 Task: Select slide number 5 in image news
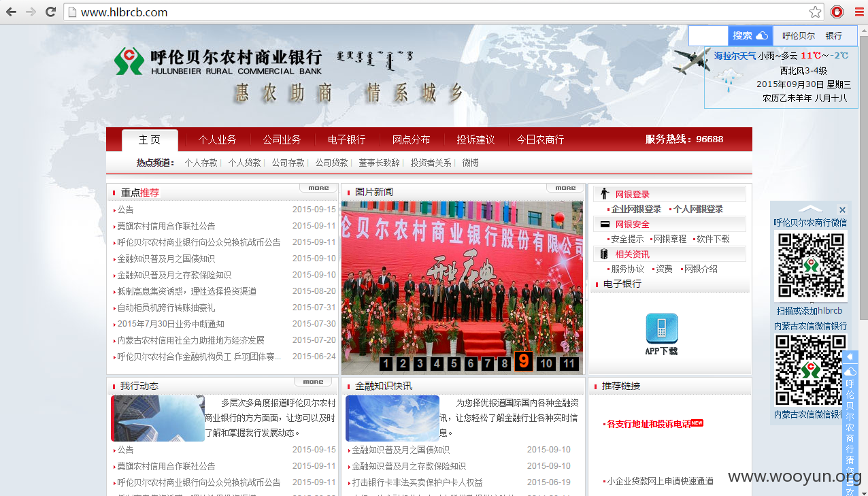coord(454,363)
